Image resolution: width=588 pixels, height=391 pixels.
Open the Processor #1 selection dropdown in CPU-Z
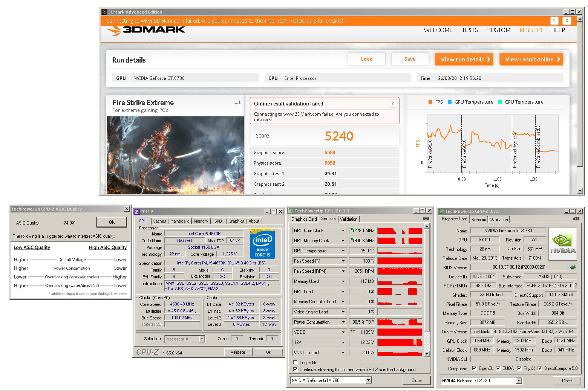[202, 339]
